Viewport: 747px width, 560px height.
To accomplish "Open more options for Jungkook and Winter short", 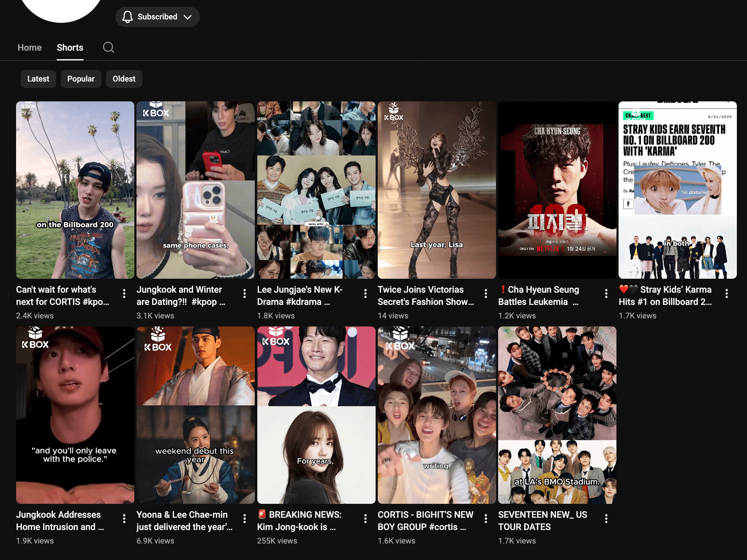I will click(x=245, y=294).
